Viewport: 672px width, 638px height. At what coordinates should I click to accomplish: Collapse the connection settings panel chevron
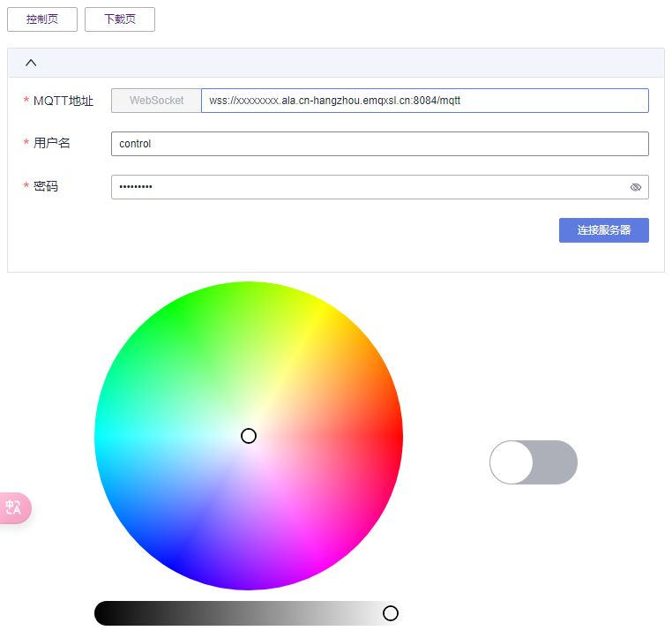click(x=31, y=63)
